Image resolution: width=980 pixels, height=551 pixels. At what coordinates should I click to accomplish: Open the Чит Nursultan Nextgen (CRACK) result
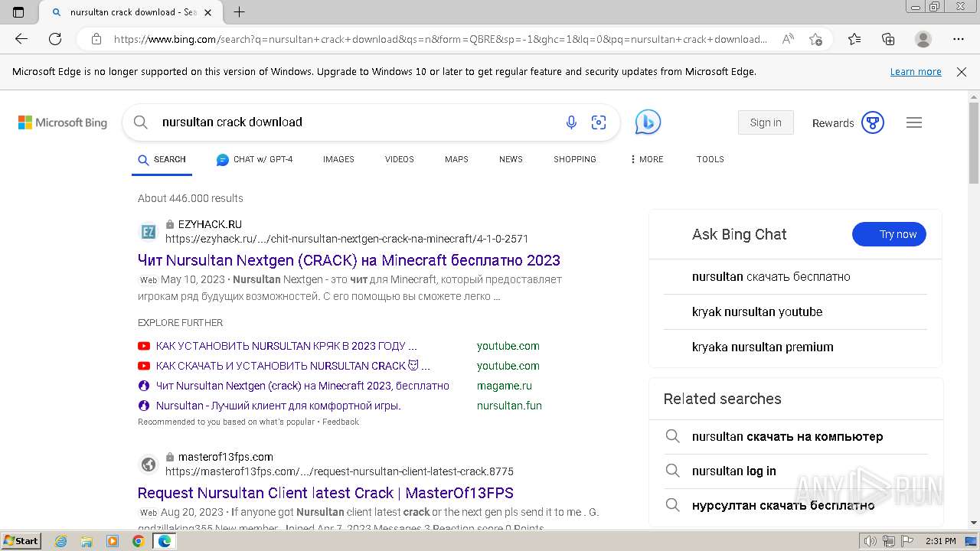(349, 260)
